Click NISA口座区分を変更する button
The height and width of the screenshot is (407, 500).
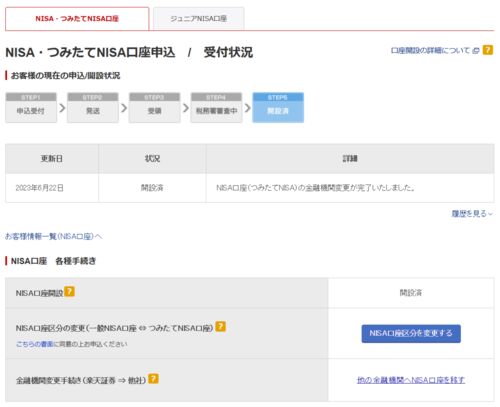(411, 333)
